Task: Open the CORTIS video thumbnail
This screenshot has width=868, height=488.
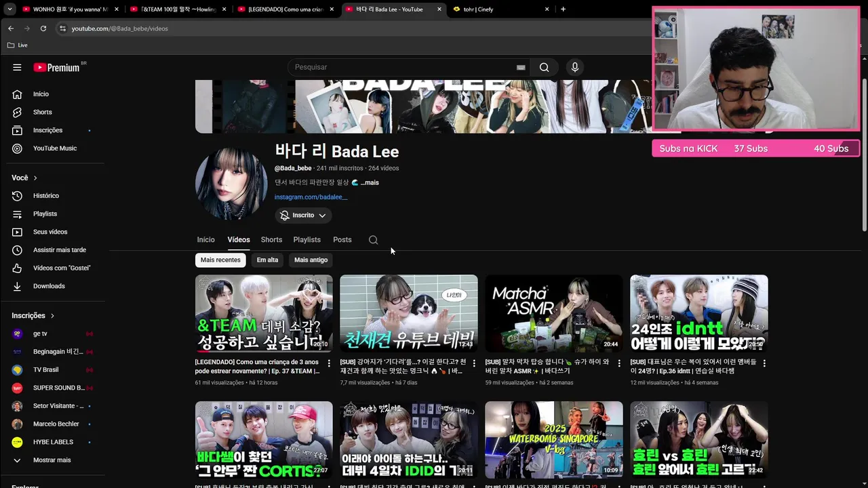Action: click(264, 440)
